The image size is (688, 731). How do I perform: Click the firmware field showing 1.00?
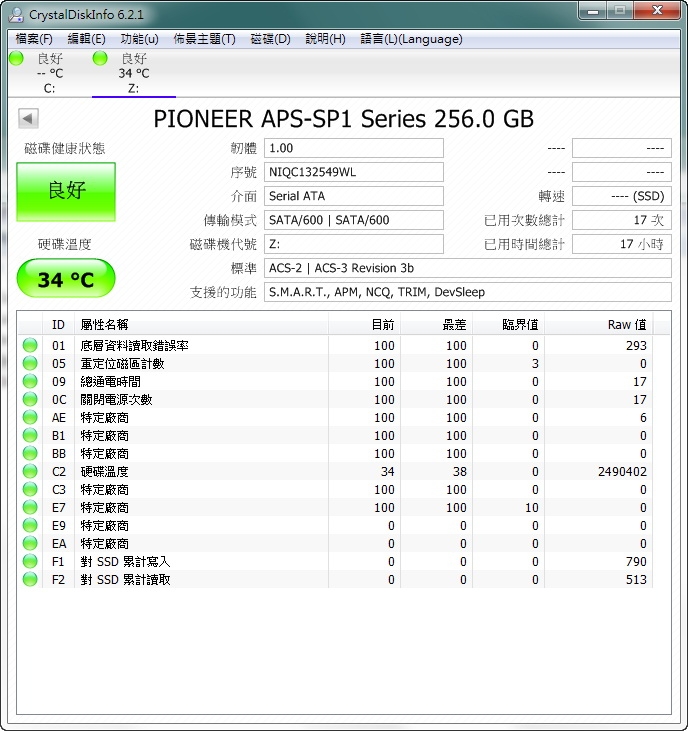pyautogui.click(x=354, y=148)
